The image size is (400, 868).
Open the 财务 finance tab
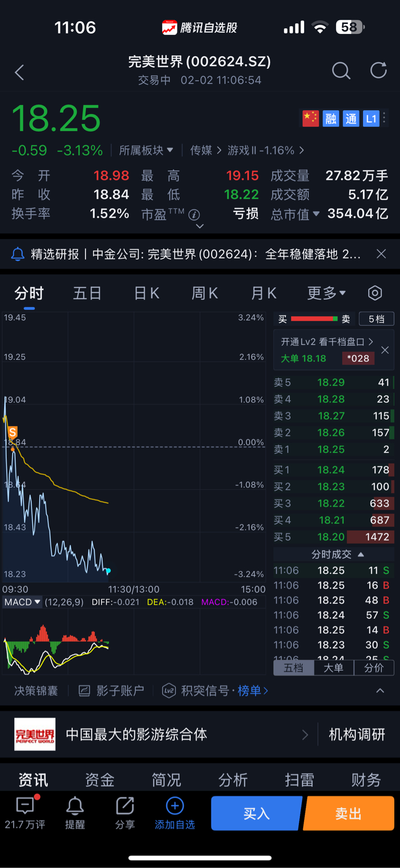tap(366, 780)
